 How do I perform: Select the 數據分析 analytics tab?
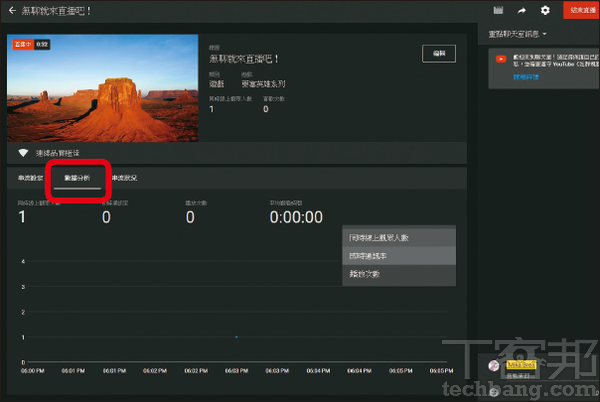76,177
